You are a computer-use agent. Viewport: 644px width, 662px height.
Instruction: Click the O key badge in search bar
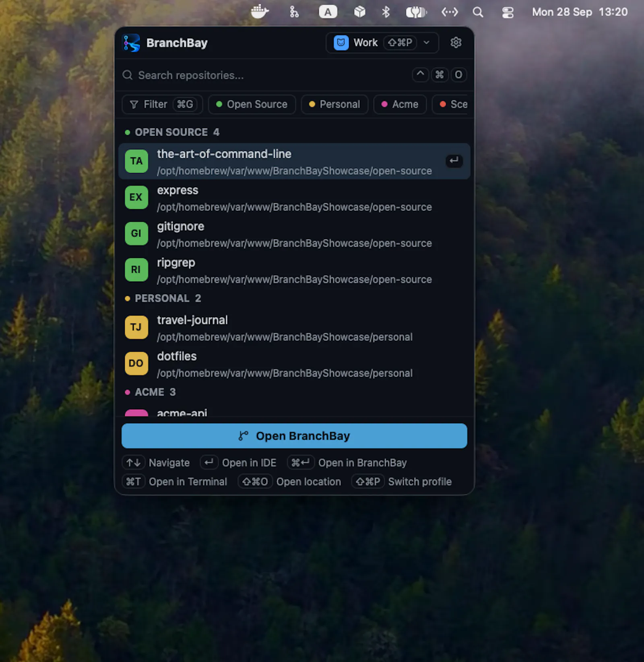coord(458,75)
